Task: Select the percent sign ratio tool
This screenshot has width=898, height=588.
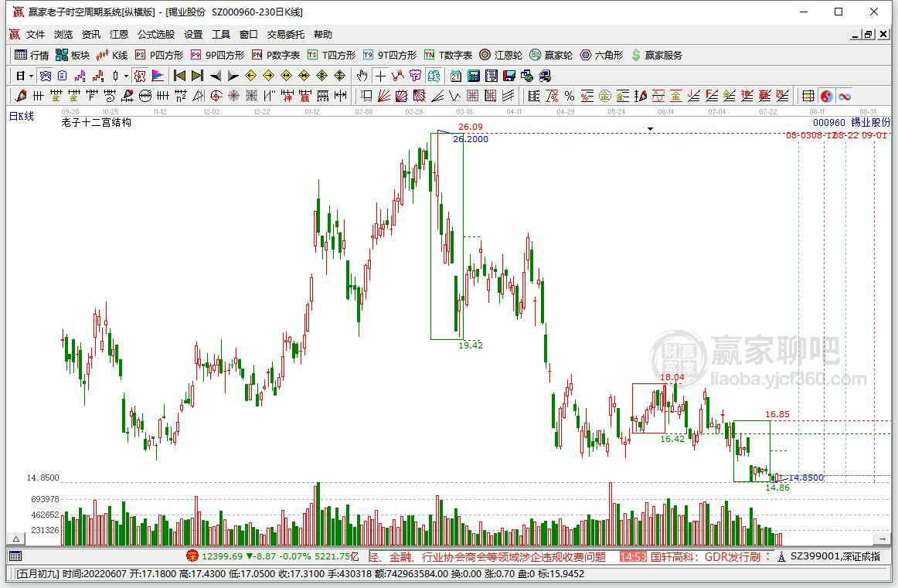Action: [570, 96]
